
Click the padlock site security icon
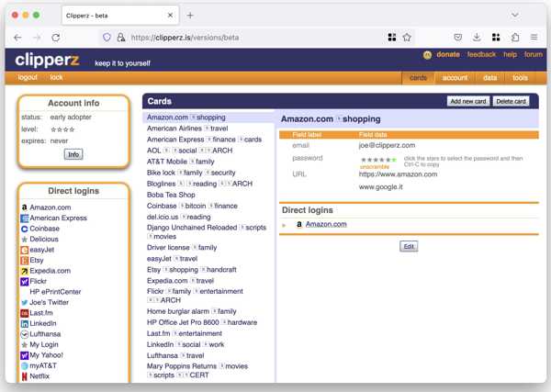(121, 38)
